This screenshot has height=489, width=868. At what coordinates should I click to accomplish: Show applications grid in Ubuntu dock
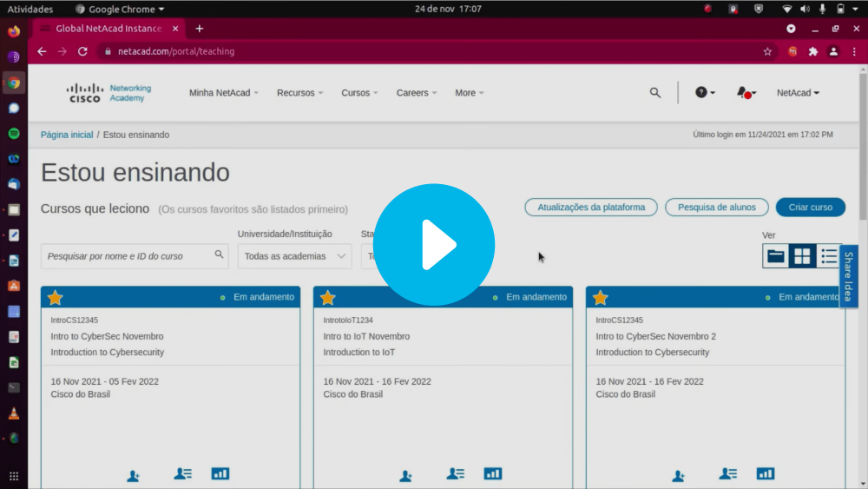click(14, 476)
